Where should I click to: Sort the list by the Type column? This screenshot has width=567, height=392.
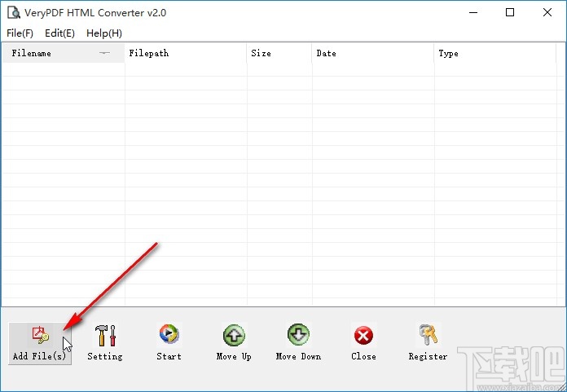(x=495, y=53)
